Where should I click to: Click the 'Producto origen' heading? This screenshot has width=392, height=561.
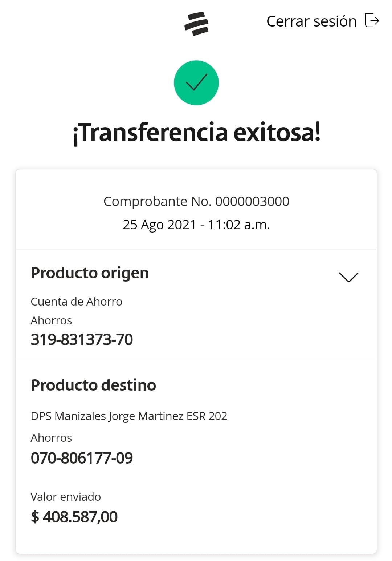point(90,273)
